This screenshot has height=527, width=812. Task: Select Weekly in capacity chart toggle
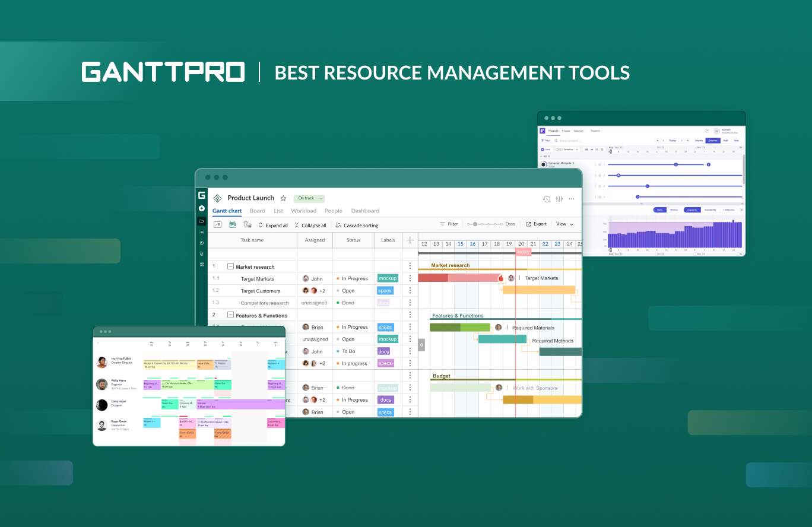point(674,209)
